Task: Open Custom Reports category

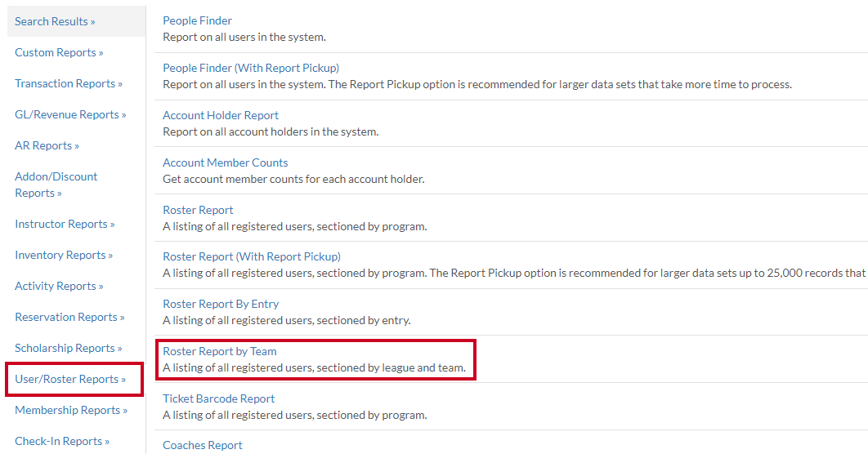Action: coord(59,52)
